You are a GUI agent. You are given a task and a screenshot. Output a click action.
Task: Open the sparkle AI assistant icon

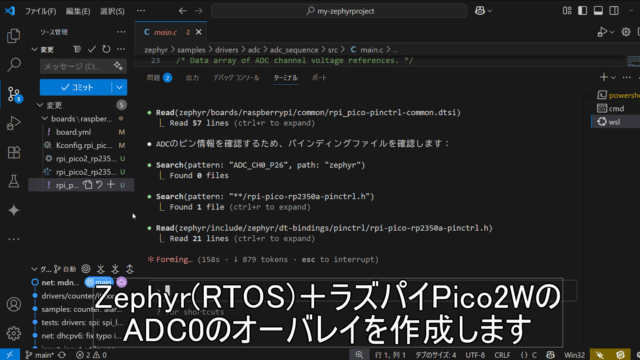coord(13,210)
